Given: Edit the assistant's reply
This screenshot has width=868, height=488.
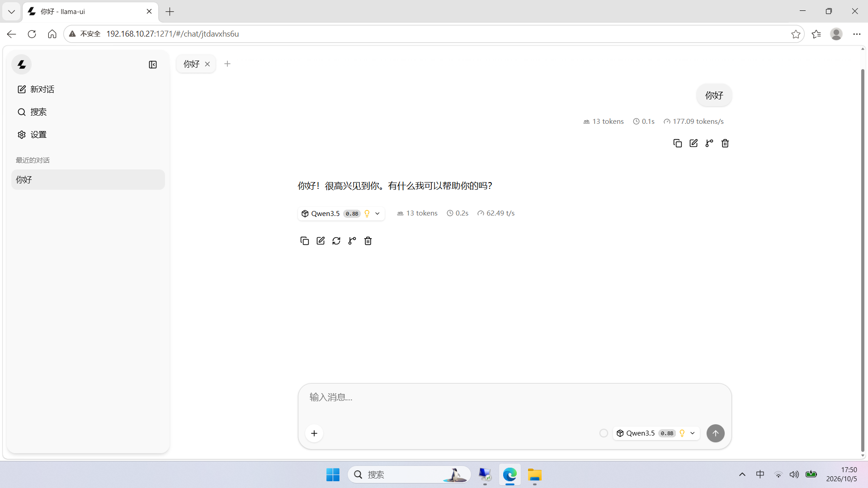Looking at the screenshot, I should (321, 241).
